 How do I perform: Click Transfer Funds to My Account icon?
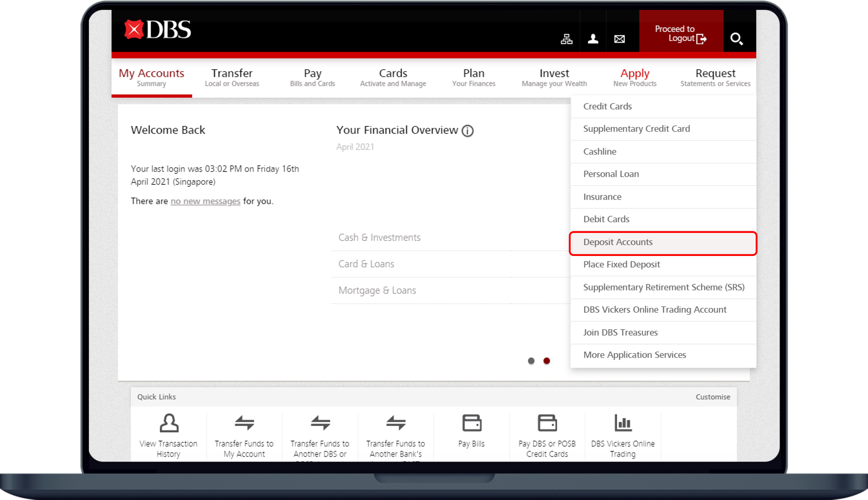244,423
